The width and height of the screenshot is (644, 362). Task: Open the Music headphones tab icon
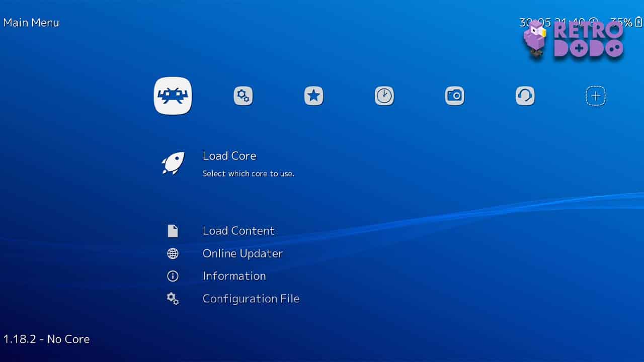point(525,96)
